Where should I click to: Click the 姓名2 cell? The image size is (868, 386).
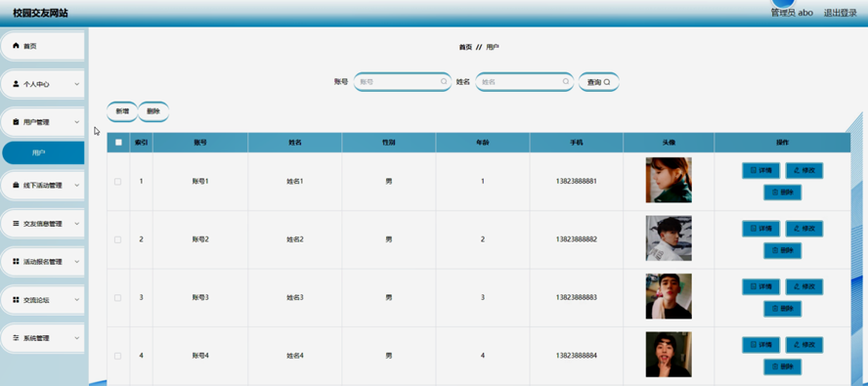point(295,239)
